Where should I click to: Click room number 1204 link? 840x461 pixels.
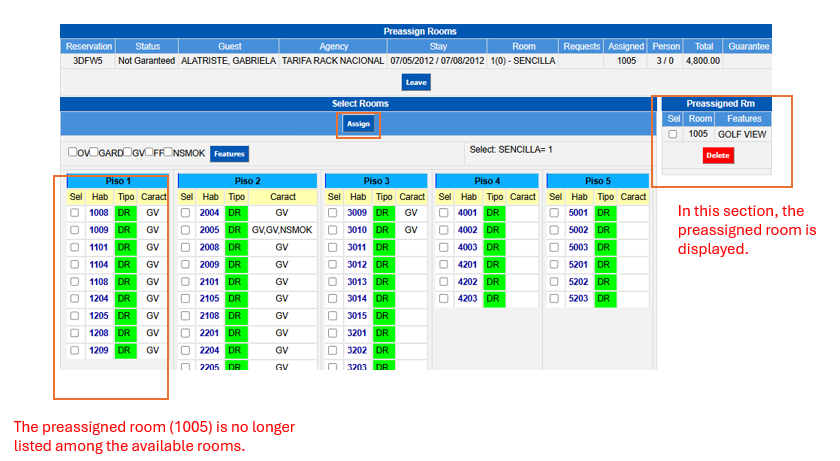pos(99,299)
